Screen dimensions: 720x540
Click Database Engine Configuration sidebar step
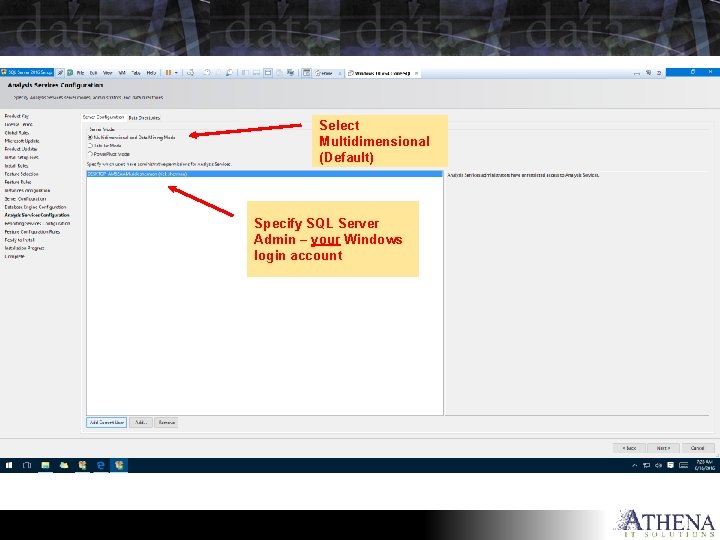tap(35, 207)
